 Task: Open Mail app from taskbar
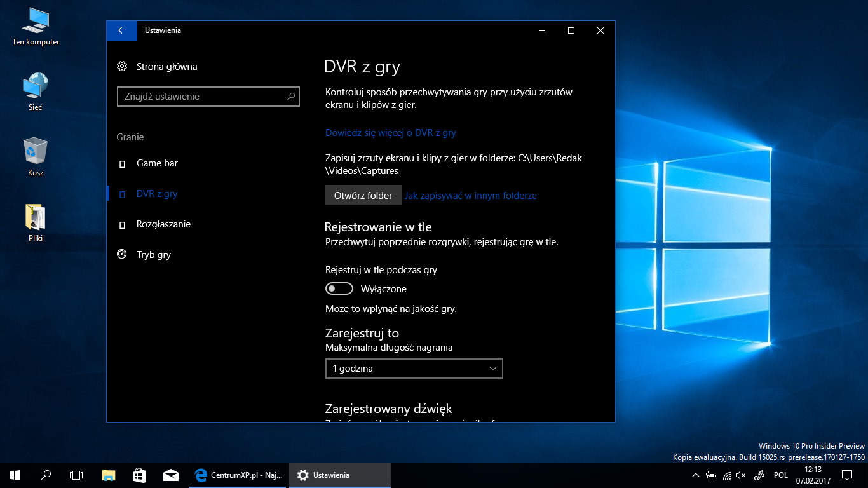coord(170,475)
